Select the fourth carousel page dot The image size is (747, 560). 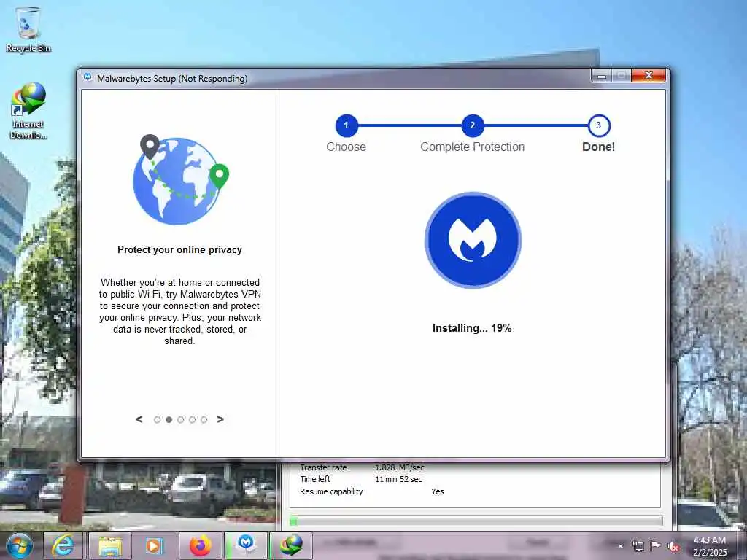(192, 420)
